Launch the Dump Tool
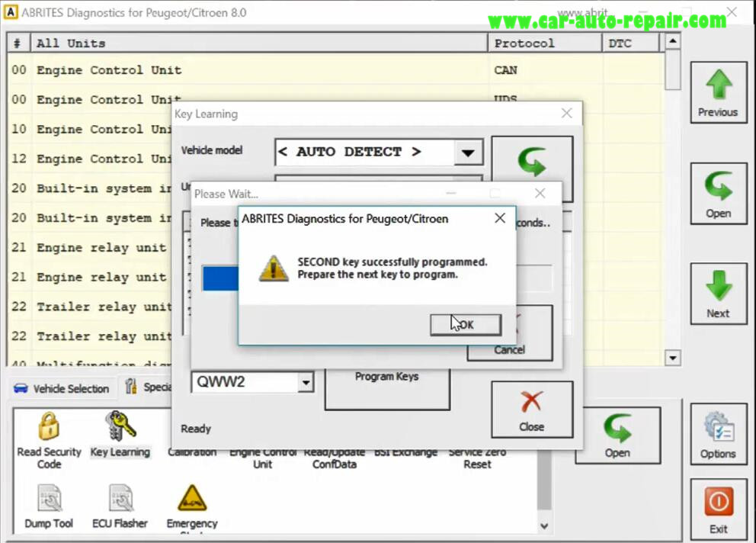 coord(49,507)
